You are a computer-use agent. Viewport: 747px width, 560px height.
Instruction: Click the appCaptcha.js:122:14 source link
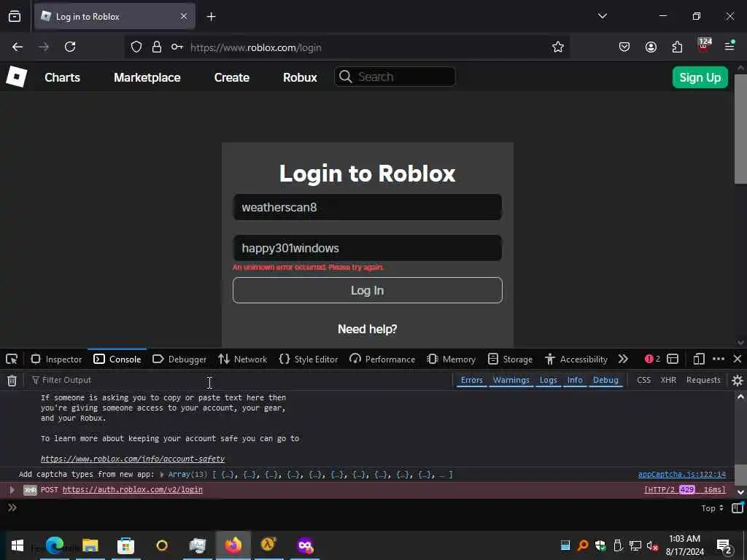[682, 474]
